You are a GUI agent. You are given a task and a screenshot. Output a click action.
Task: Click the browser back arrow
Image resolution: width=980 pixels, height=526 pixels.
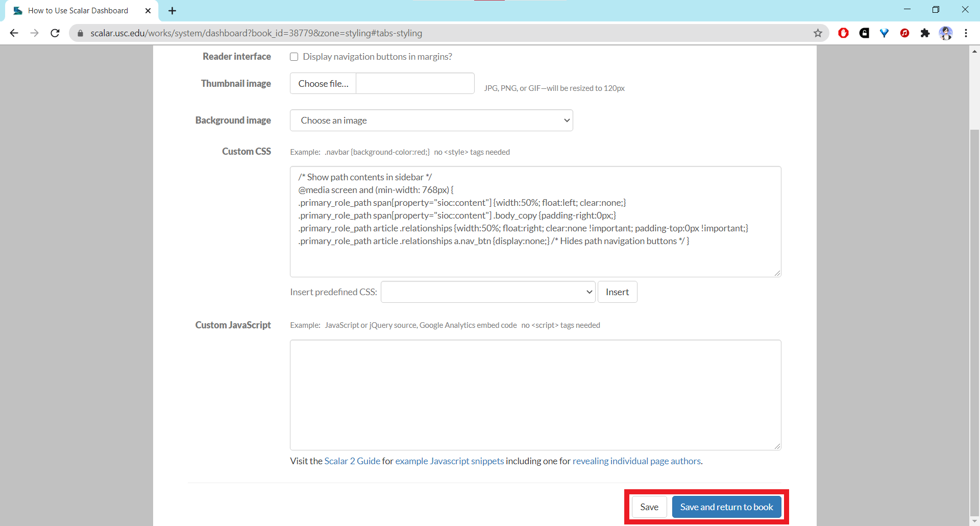[14, 33]
